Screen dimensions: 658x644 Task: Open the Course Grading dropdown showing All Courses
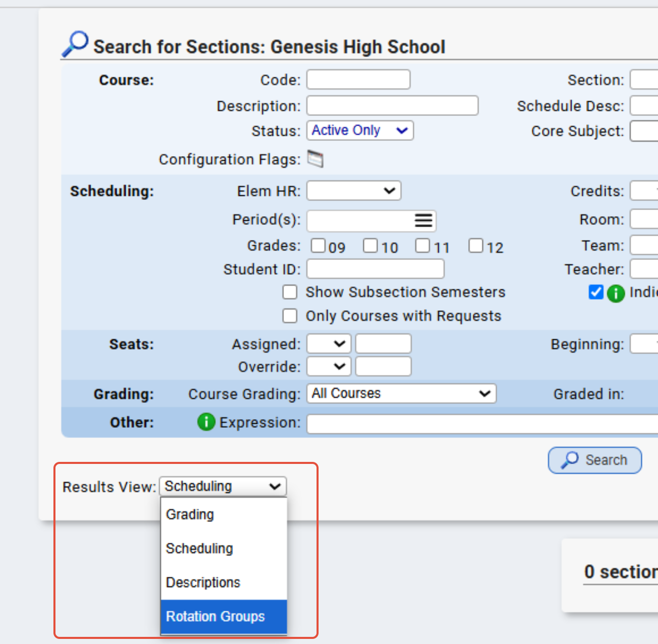[401, 393]
